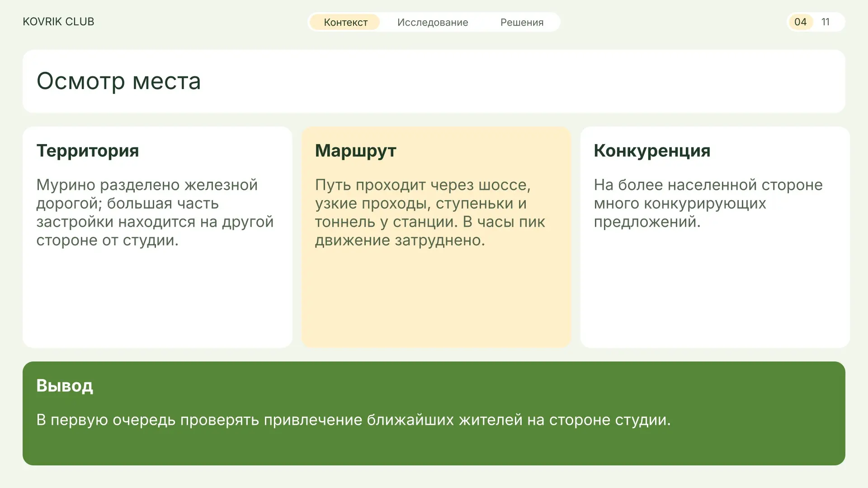Viewport: 868px width, 488px height.
Task: Click total slide count 11
Action: [x=826, y=22]
